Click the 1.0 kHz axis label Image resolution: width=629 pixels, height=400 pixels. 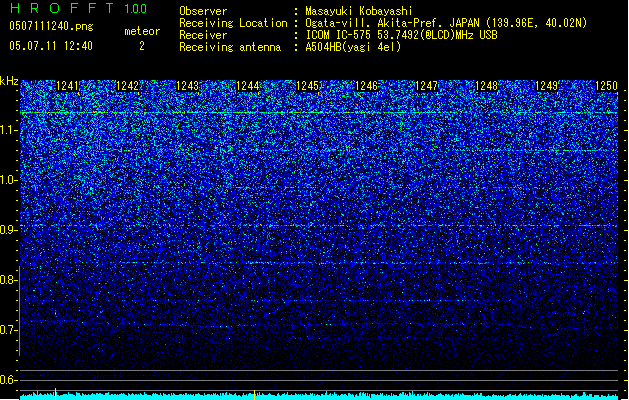point(9,180)
